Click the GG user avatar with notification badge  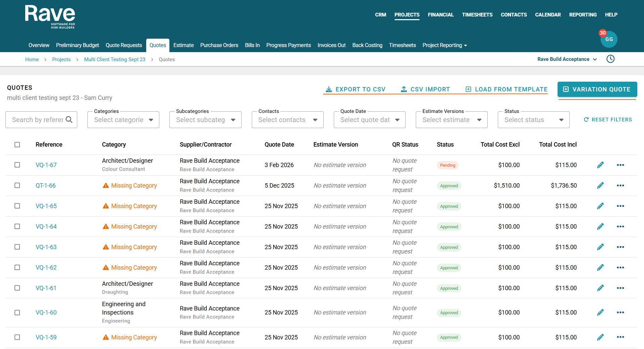point(609,39)
